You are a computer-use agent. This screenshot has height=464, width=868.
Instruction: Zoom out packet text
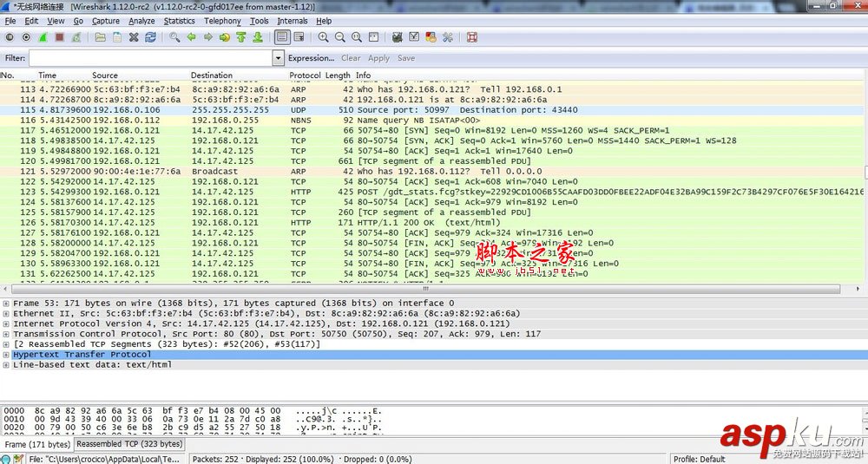pos(340,37)
